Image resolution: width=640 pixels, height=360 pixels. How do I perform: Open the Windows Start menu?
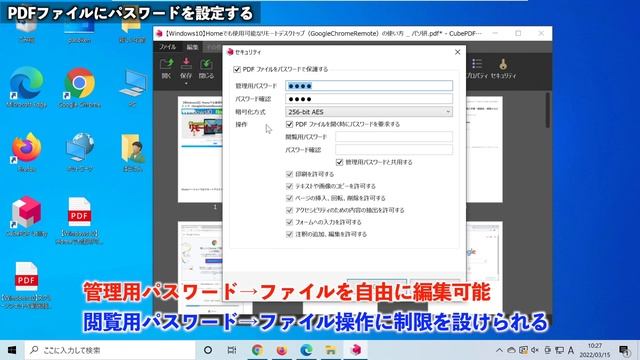(x=12, y=350)
